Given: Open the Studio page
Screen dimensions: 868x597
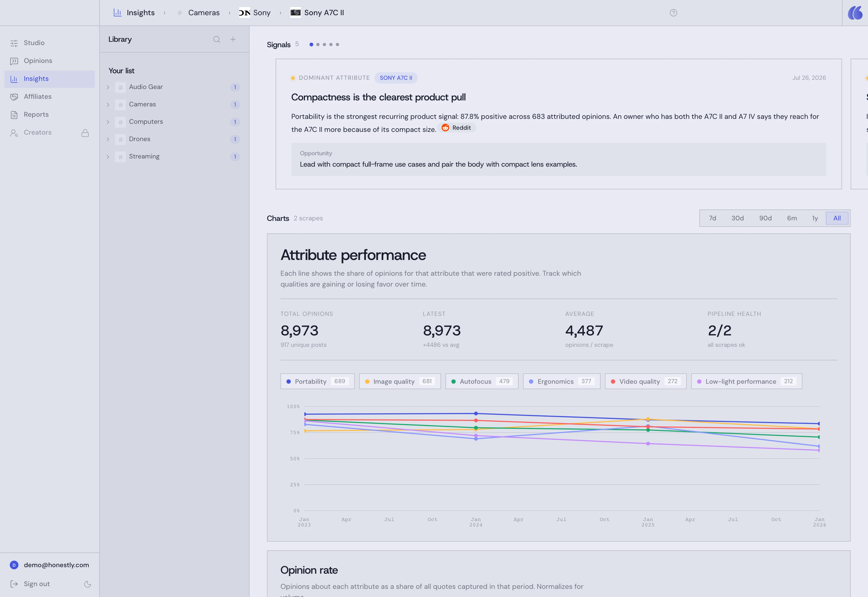Looking at the screenshot, I should (49, 43).
